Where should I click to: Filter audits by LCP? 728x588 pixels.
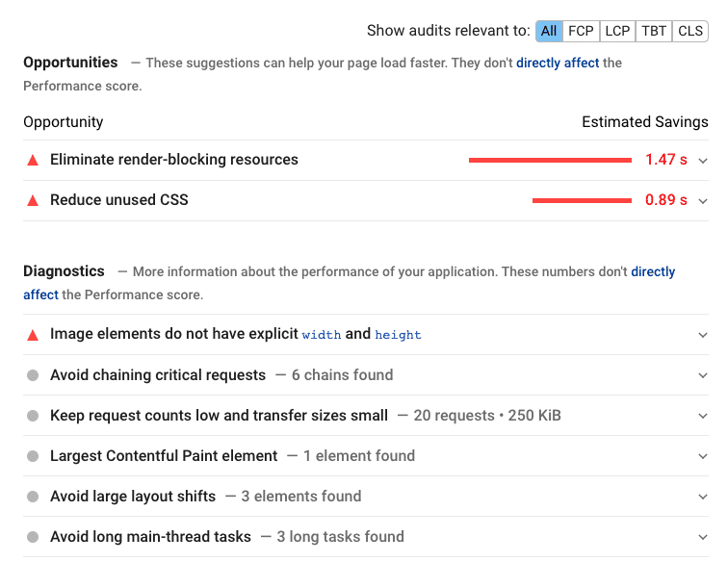617,31
